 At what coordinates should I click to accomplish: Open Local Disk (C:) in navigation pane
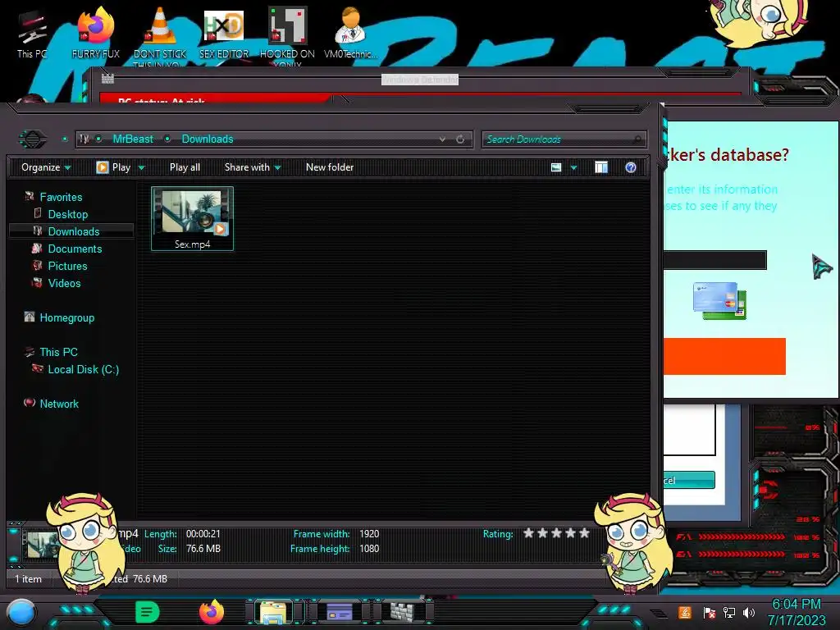pos(83,369)
